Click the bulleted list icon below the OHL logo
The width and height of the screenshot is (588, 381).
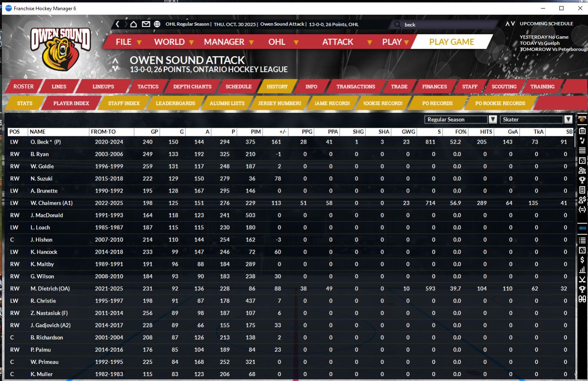[582, 240]
